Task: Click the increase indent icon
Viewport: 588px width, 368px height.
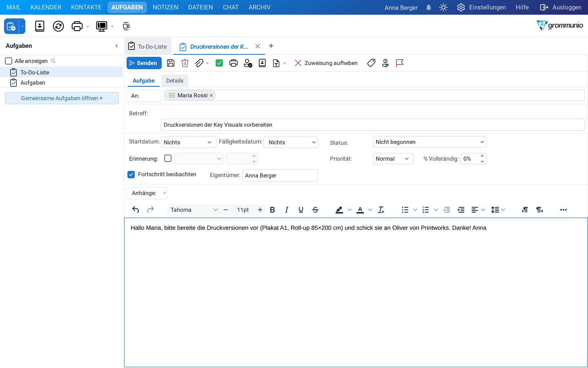Action: pyautogui.click(x=461, y=210)
